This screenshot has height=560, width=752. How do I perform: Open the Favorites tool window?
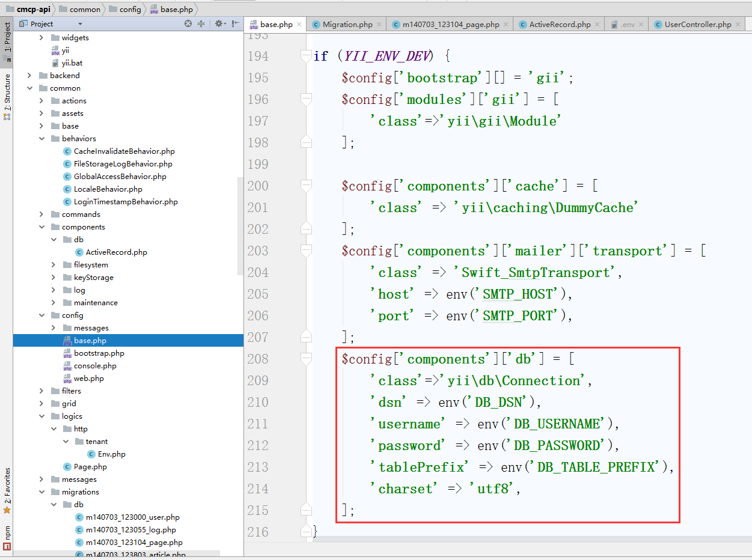(x=7, y=485)
